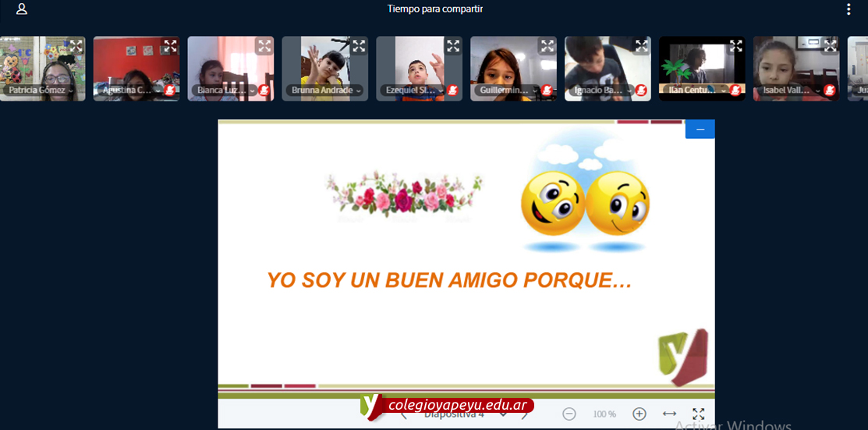Maximize Isabel Vall's camera feed
This screenshot has width=868, height=430.
click(x=830, y=46)
